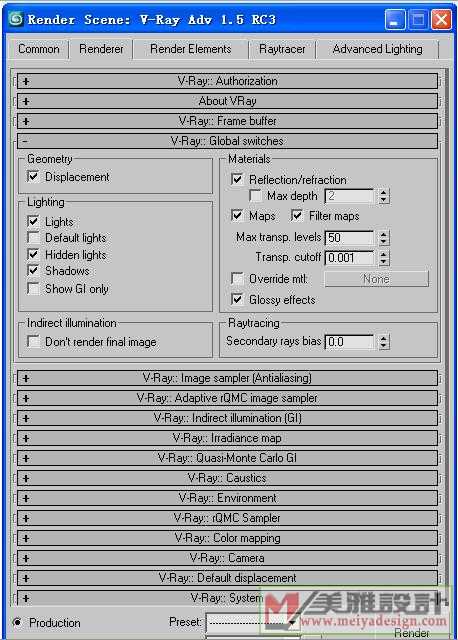Open the Render Elements tab
Viewport: 458px width, 640px height.
tap(191, 49)
